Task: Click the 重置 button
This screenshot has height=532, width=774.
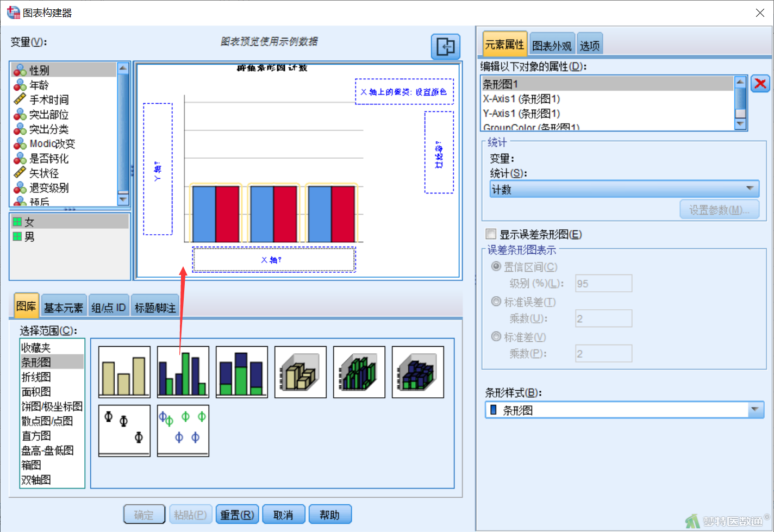Action: coord(237,515)
